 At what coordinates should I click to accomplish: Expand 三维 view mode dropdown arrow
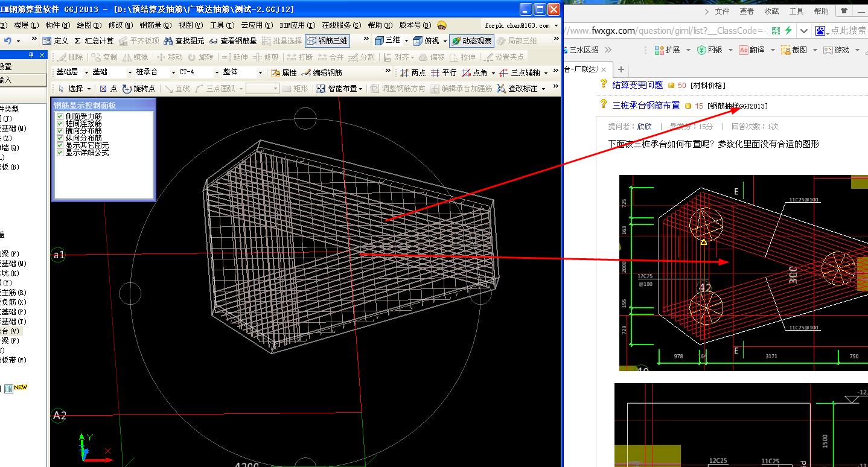[406, 40]
